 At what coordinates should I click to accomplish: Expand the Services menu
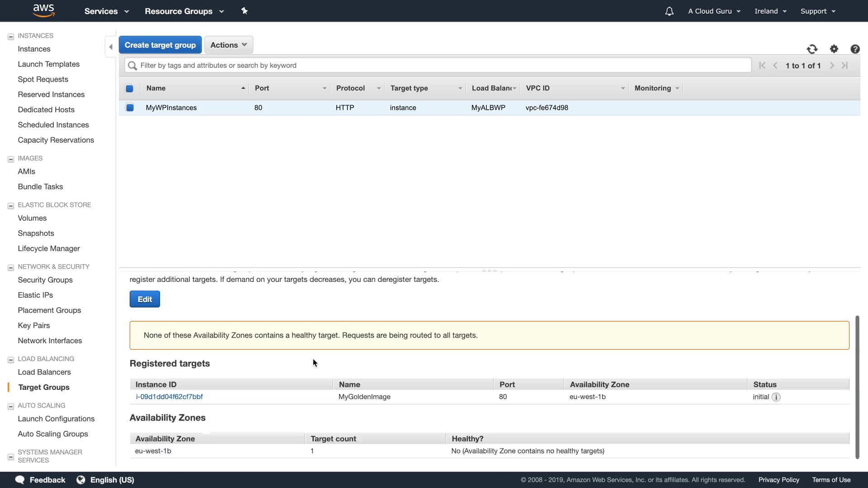point(106,11)
